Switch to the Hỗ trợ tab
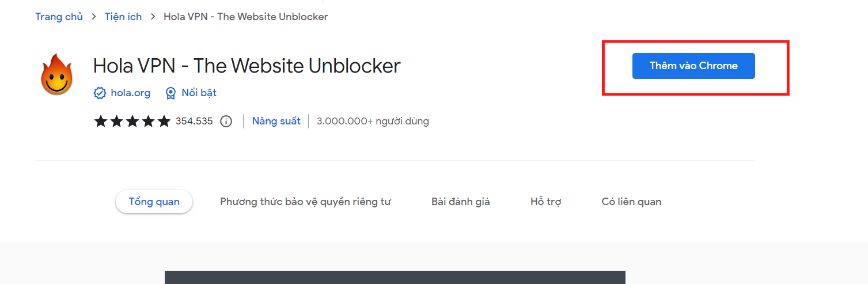868x284 pixels. tap(546, 202)
